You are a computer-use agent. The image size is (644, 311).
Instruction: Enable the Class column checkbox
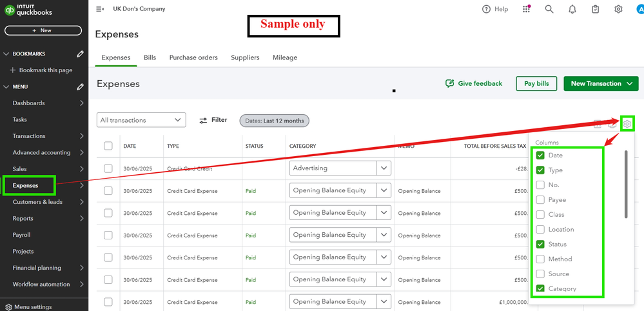click(540, 214)
